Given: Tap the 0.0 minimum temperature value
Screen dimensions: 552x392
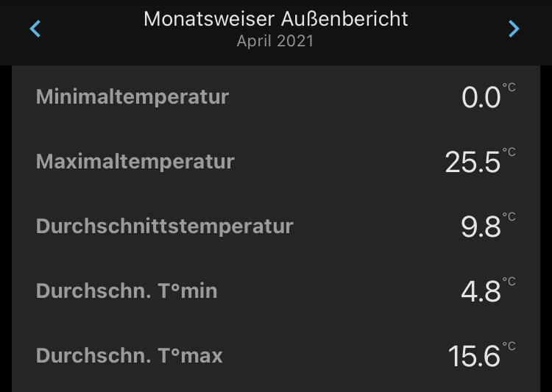Looking at the screenshot, I should coord(481,98).
